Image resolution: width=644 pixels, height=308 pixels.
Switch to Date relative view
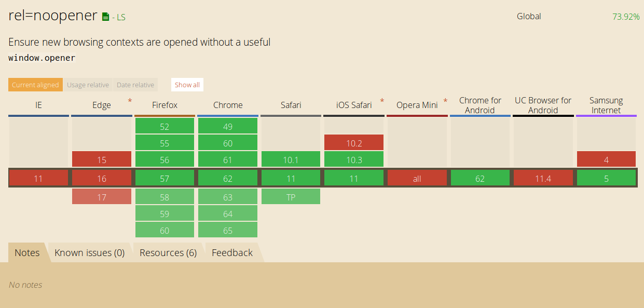[135, 85]
